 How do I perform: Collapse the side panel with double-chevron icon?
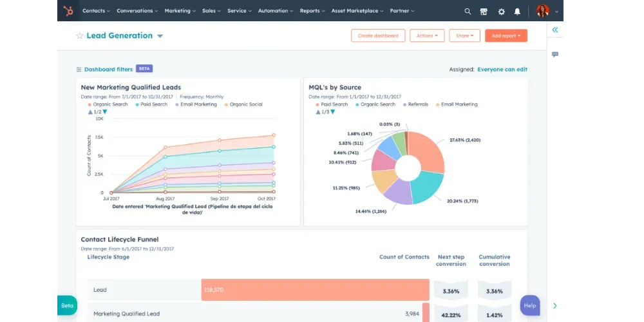[x=555, y=30]
